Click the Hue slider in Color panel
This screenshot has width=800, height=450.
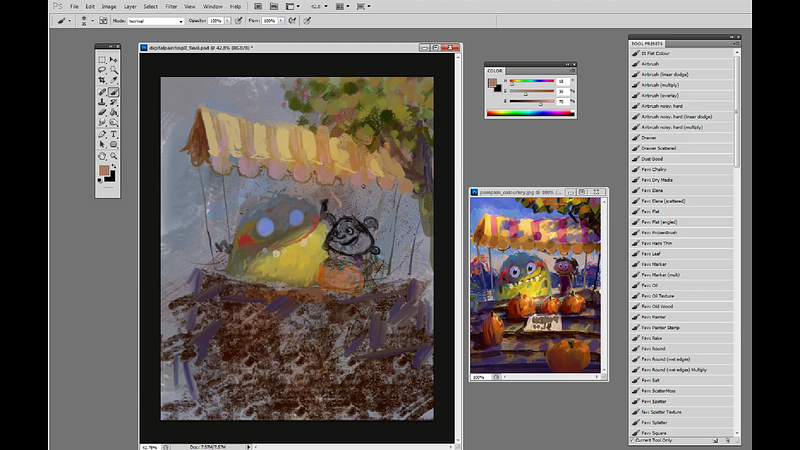pyautogui.click(x=532, y=81)
